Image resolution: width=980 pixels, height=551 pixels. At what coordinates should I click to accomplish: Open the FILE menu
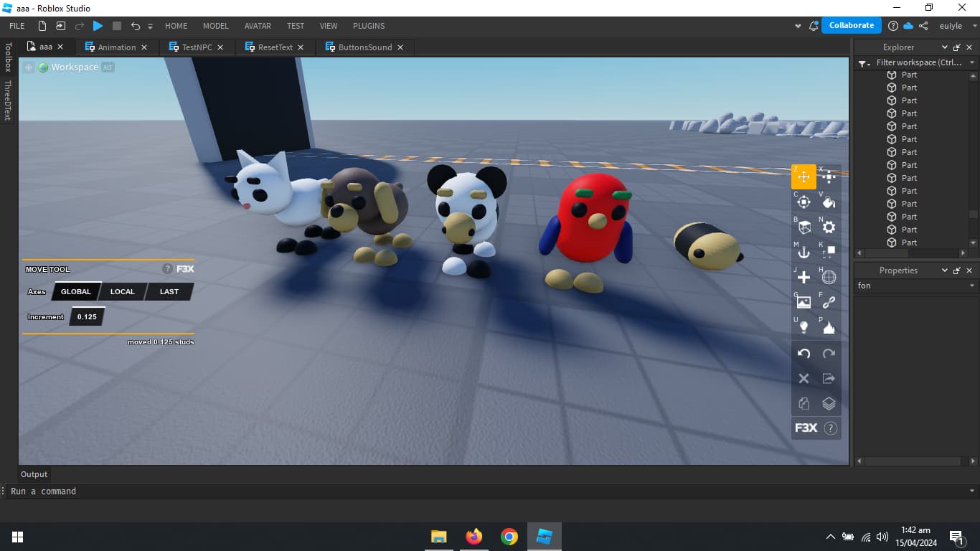click(x=17, y=26)
